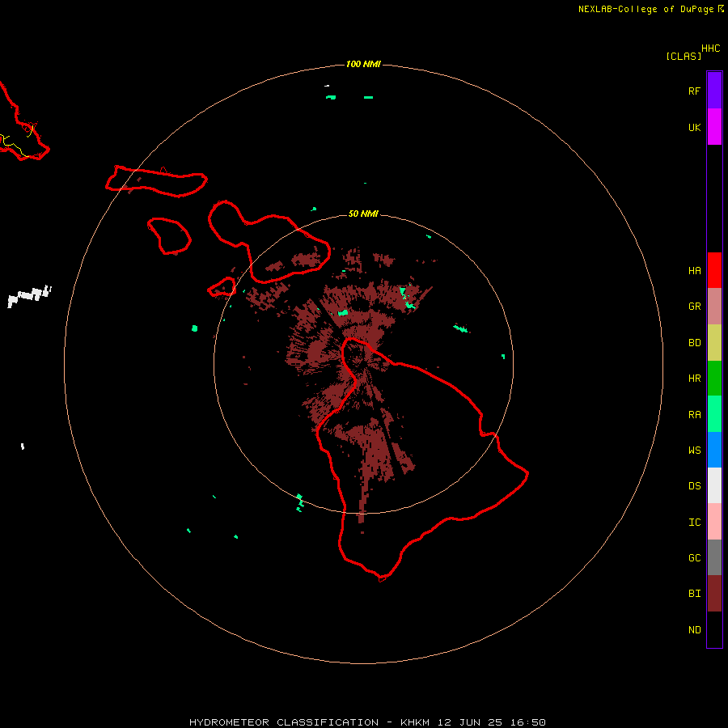Click the blue WS legend swatch

coord(714,450)
